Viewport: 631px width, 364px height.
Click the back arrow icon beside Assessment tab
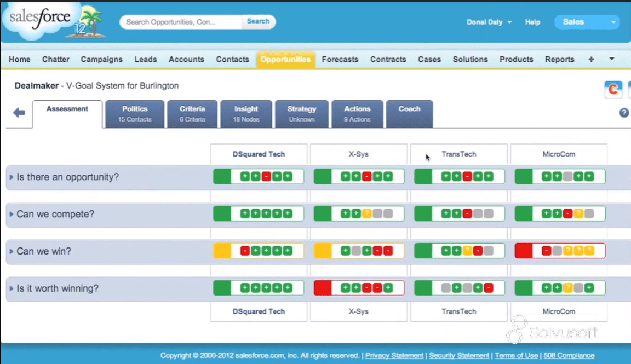(x=19, y=113)
